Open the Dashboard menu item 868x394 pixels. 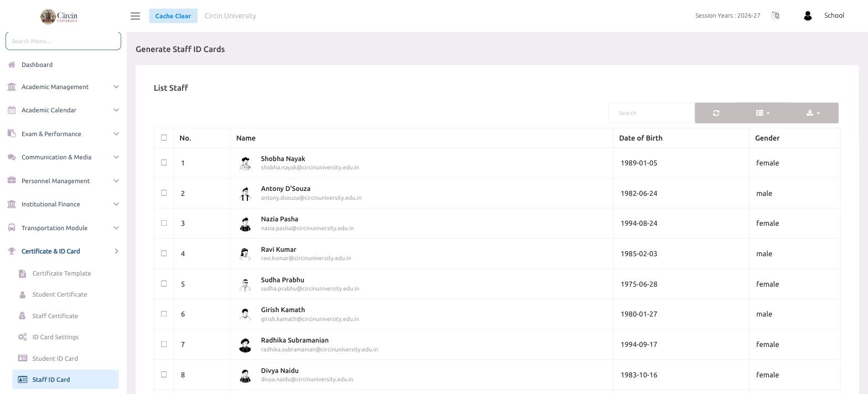coord(37,65)
